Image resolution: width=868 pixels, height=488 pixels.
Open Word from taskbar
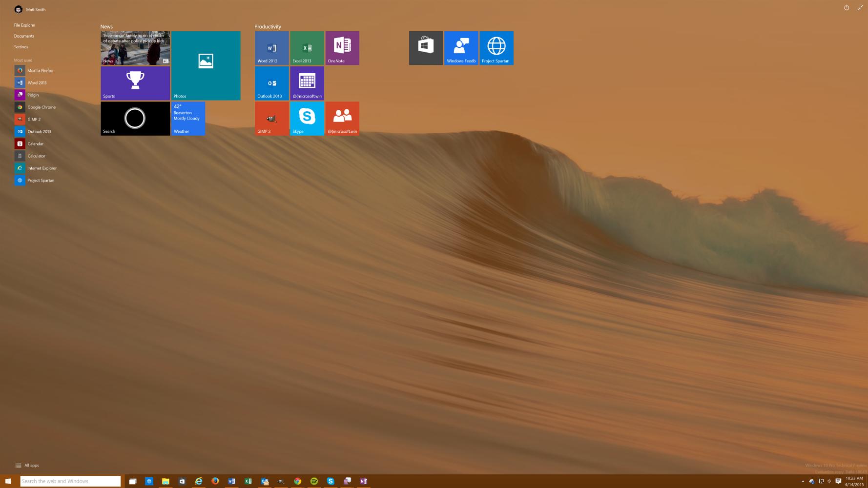[231, 481]
